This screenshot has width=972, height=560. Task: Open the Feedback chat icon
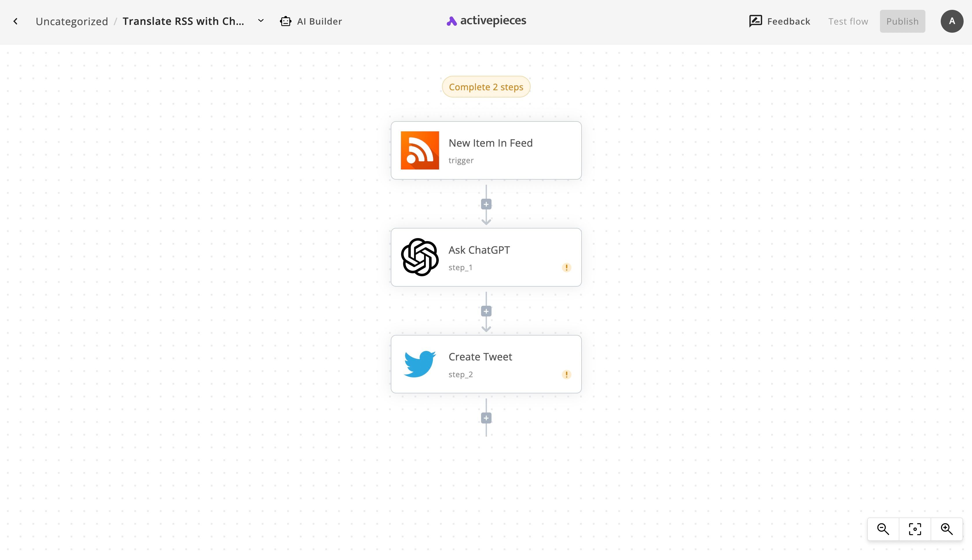(x=755, y=21)
